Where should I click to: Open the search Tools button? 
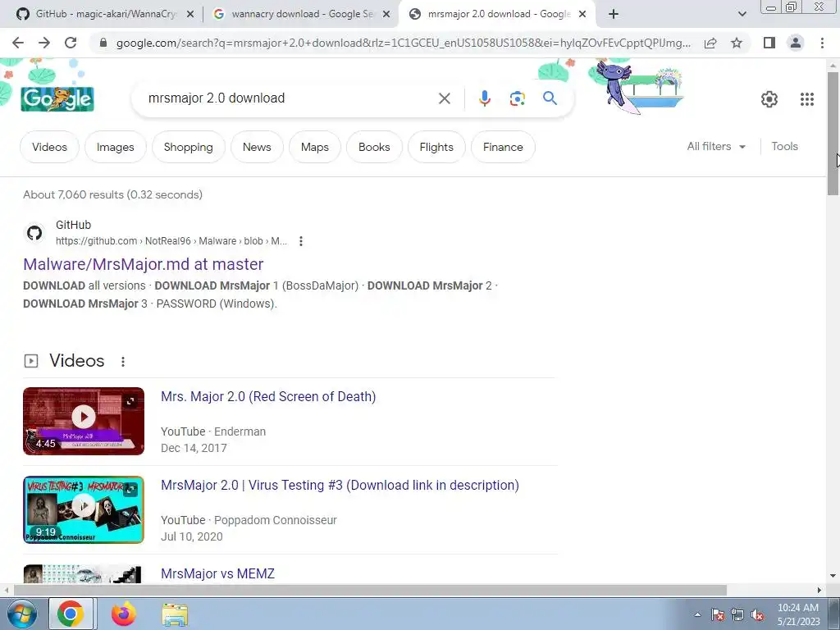click(784, 146)
